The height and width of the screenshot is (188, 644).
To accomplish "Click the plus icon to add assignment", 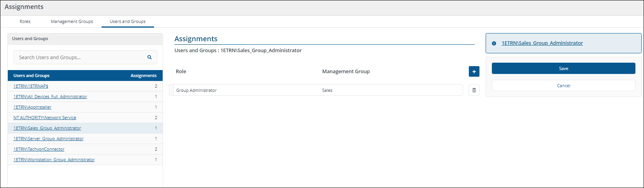I will pyautogui.click(x=474, y=72).
